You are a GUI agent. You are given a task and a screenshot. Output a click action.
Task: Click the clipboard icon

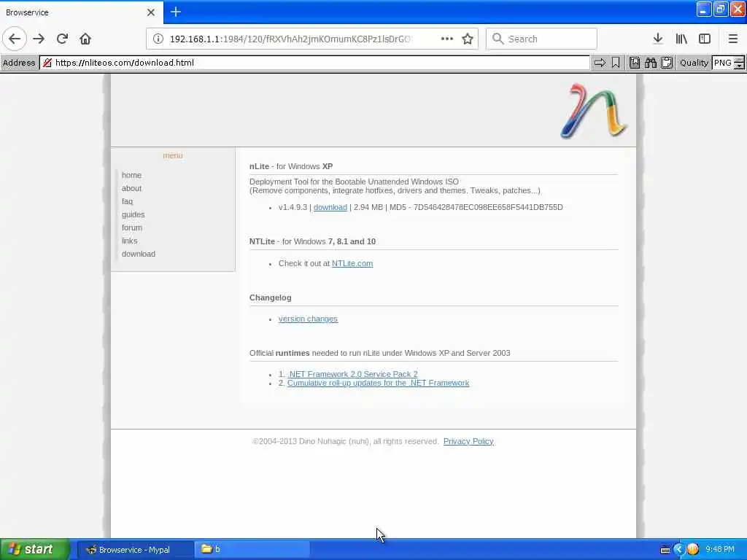click(x=667, y=63)
